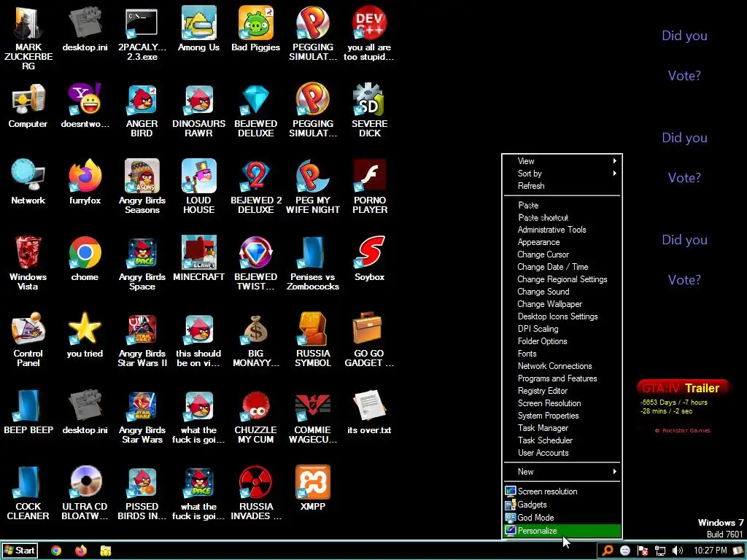Select the LOUD HOUSE icon
The width and height of the screenshot is (747, 560).
(x=198, y=176)
